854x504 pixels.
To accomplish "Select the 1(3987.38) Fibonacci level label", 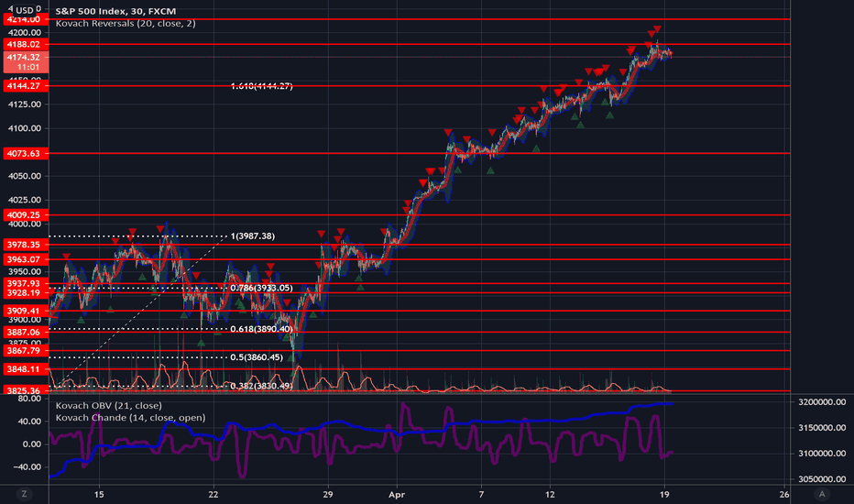I will pos(253,236).
